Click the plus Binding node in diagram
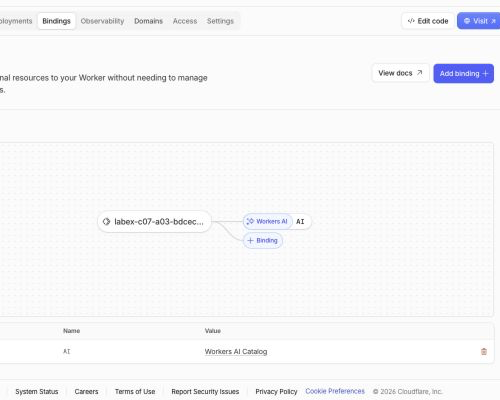The width and height of the screenshot is (500, 400). pyautogui.click(x=263, y=240)
